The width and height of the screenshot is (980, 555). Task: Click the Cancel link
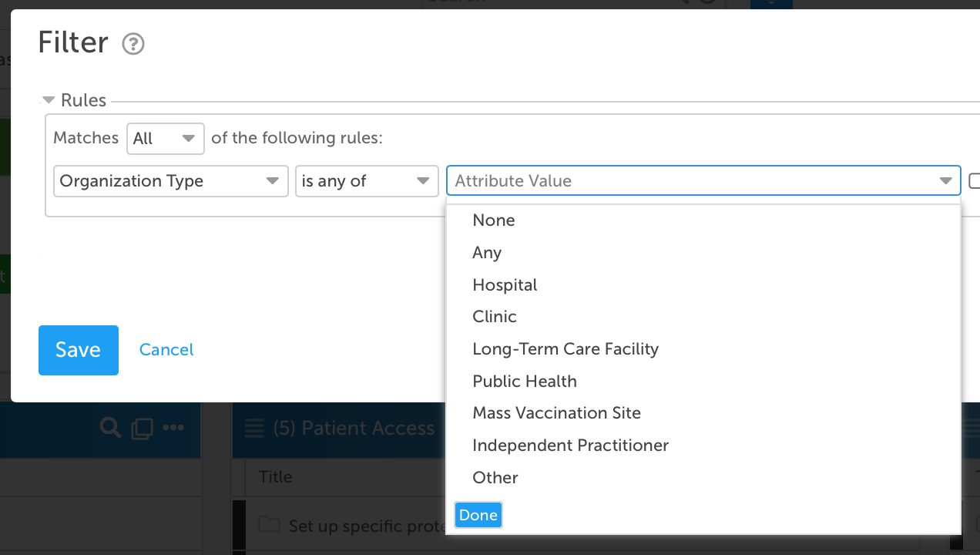pos(166,350)
